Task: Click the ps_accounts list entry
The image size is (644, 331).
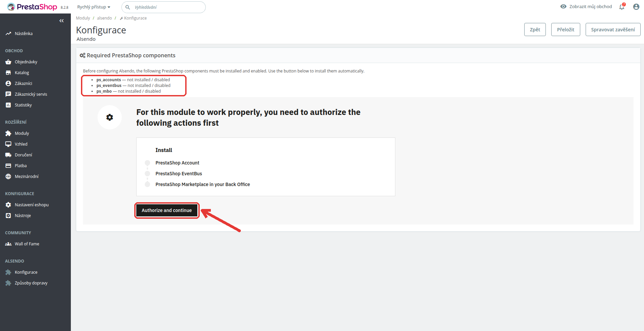Action: click(133, 80)
